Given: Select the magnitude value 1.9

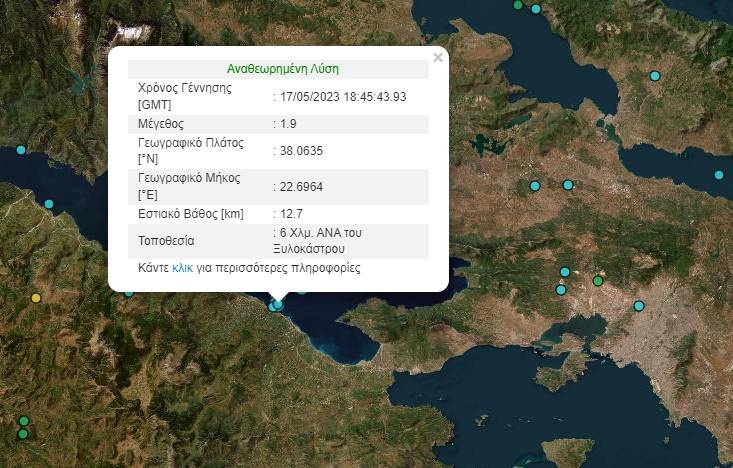Looking at the screenshot, I should (x=289, y=124).
